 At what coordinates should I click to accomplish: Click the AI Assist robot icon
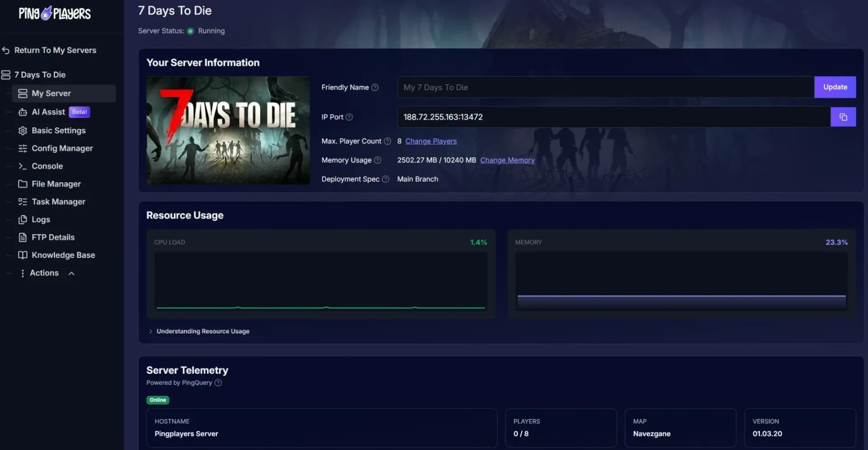23,112
